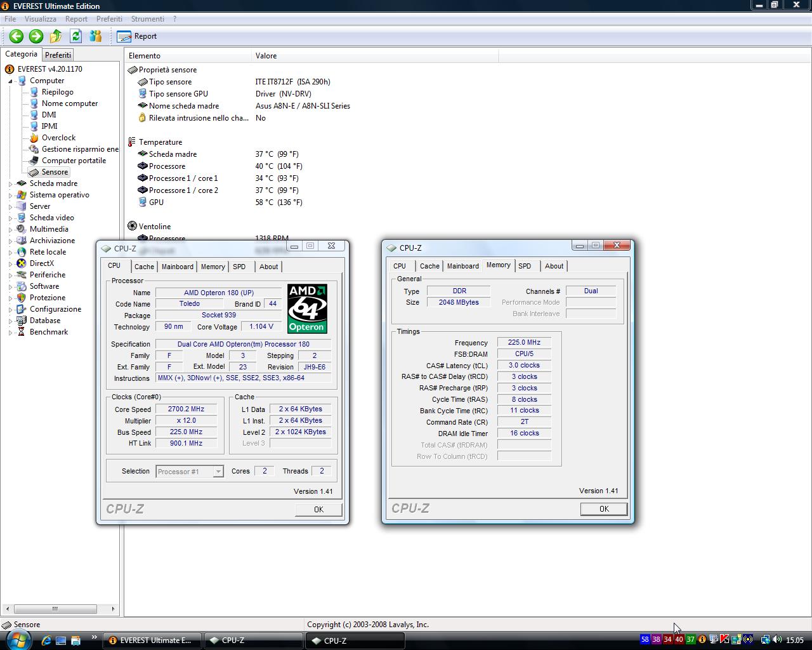
Task: Switch to CPU tab in right CPU-Z window
Action: point(400,266)
